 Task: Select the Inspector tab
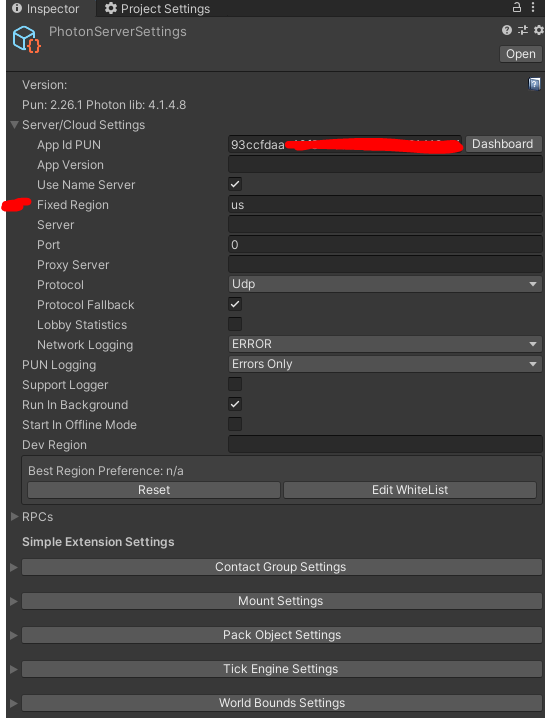click(46, 9)
